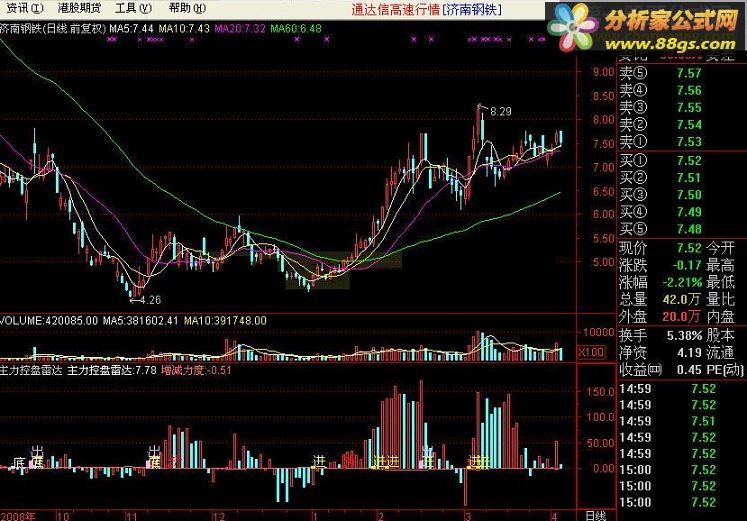The height and width of the screenshot is (521, 747).
Task: Click the X100 volume scale box
Action: [x=591, y=352]
